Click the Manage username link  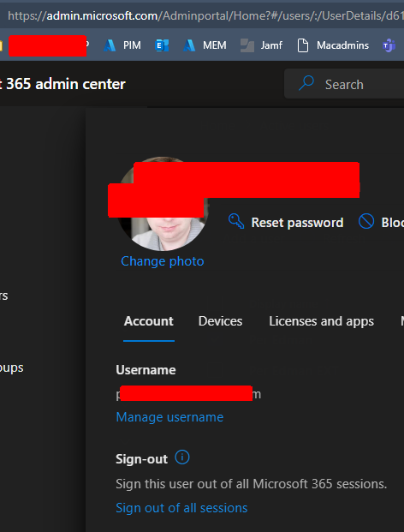click(x=169, y=417)
